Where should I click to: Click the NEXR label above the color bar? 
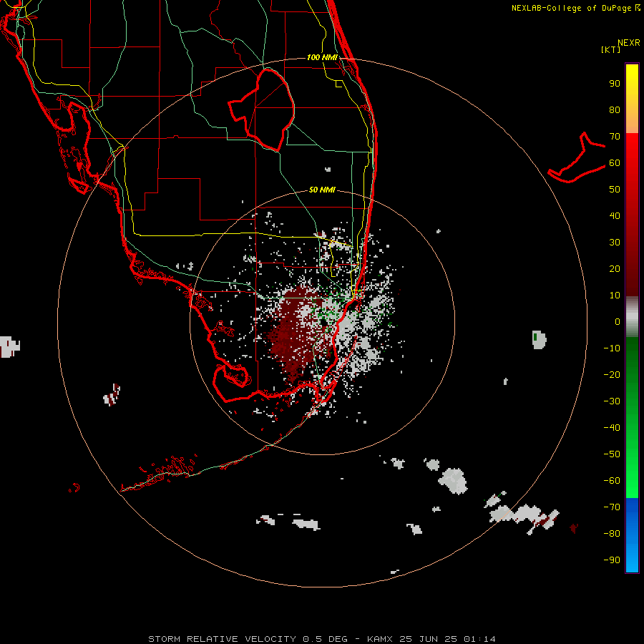point(629,43)
